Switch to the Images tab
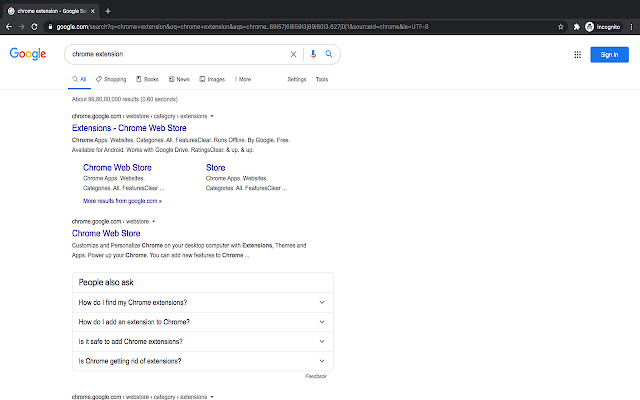Screen dimensions: 640x400 pyautogui.click(x=212, y=79)
